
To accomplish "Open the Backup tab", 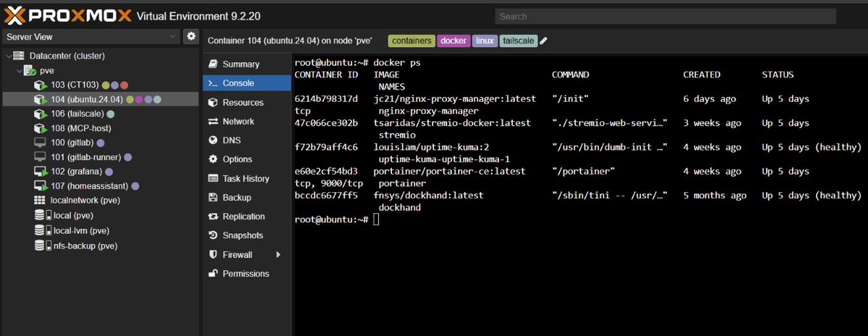I will (x=247, y=197).
